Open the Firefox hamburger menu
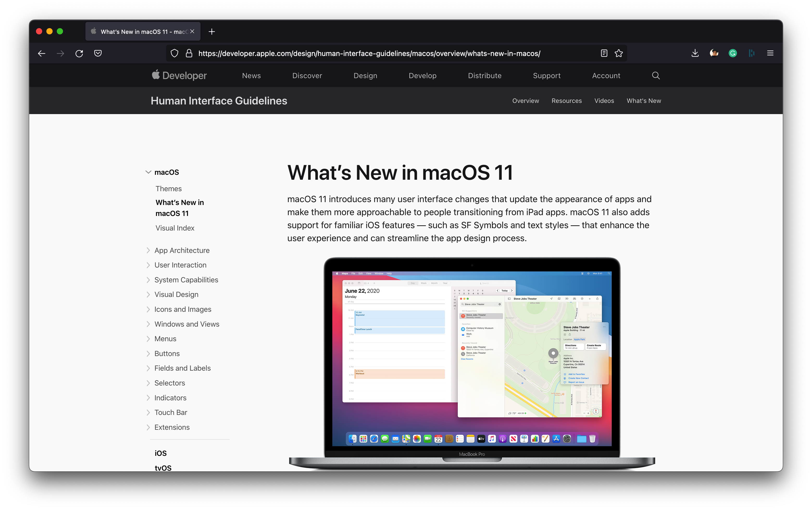Image resolution: width=812 pixels, height=510 pixels. click(x=770, y=53)
